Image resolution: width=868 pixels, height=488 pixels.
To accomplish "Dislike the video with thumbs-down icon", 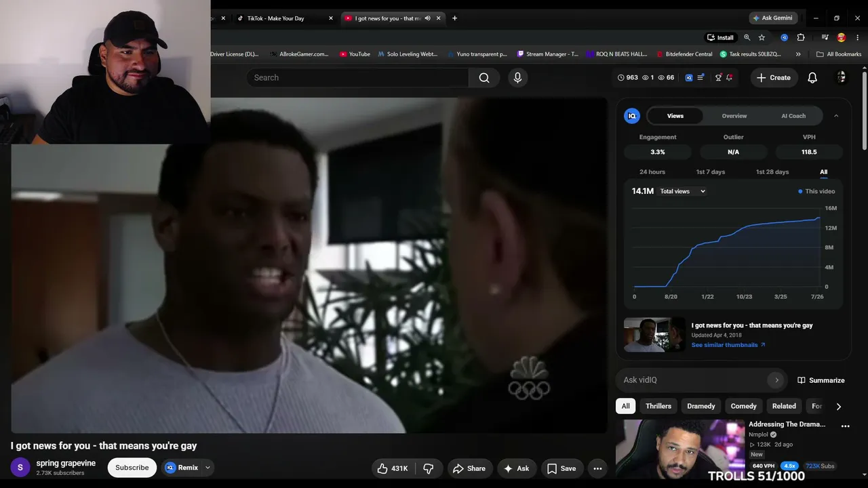I will (429, 468).
